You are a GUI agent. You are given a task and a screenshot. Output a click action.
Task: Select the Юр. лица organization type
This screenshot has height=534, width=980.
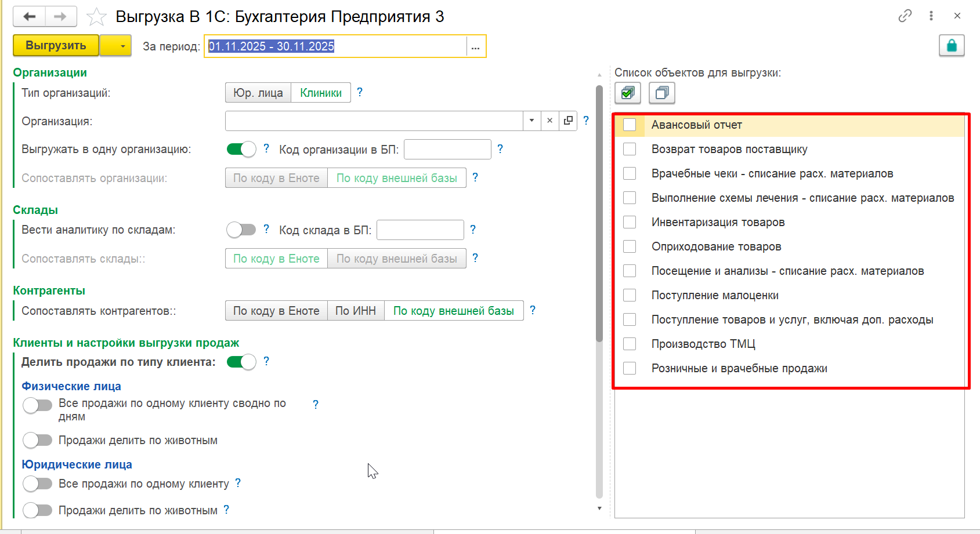[x=258, y=93]
